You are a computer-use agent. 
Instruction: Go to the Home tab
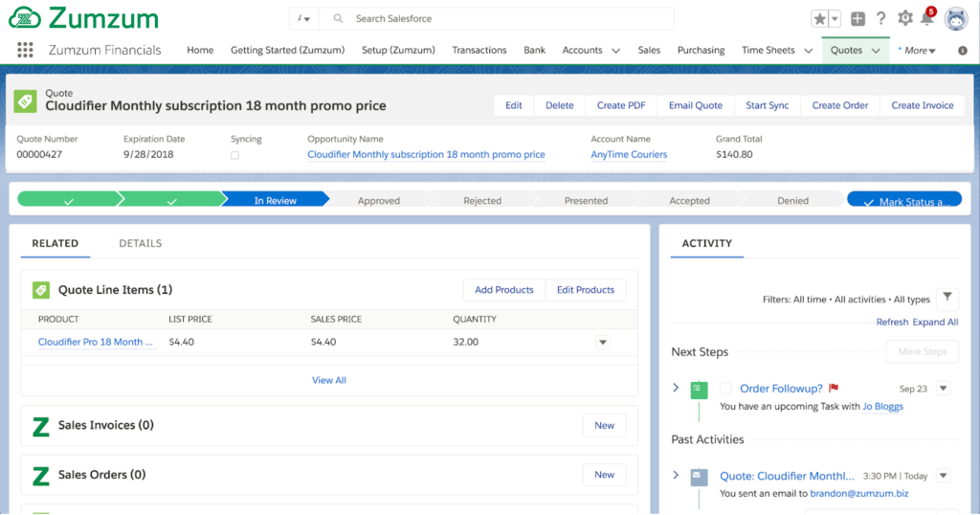pos(200,50)
